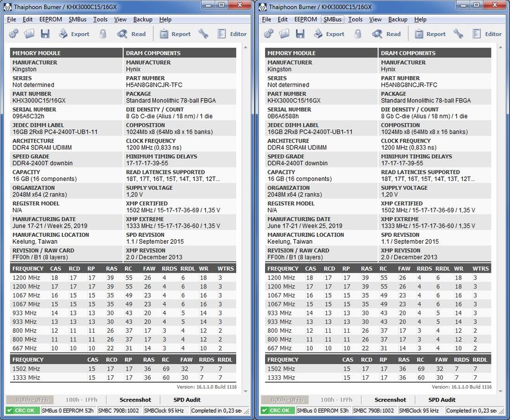Open the Edit menu in the left window
This screenshot has width=510, height=420.
click(x=28, y=20)
